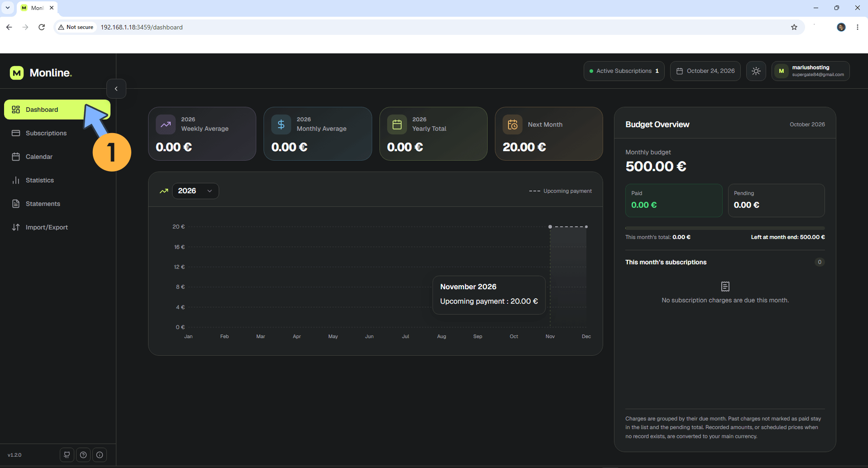Click the help question mark icon
Screen dimensions: 868x468
83,455
